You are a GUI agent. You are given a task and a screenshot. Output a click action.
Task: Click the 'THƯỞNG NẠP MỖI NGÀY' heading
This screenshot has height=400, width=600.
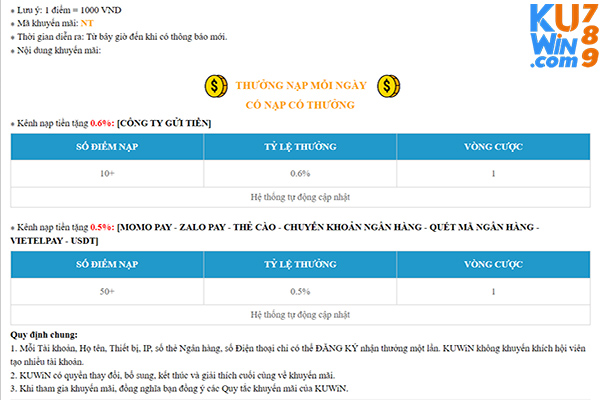point(301,85)
